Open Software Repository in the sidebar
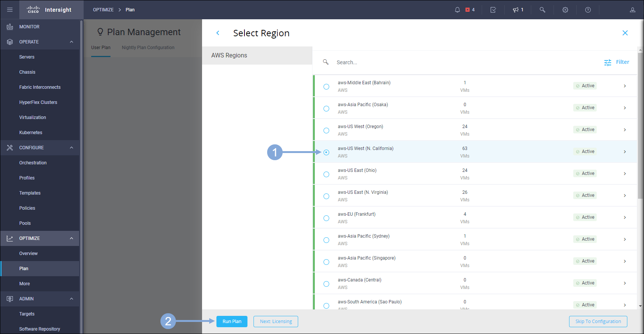 coord(40,329)
